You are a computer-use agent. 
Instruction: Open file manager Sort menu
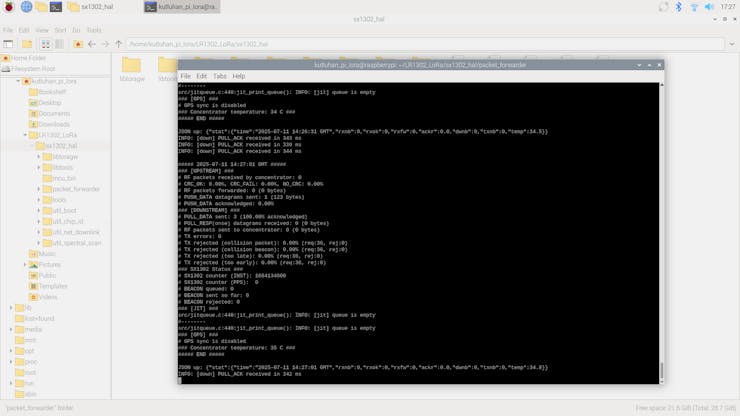tap(60, 30)
